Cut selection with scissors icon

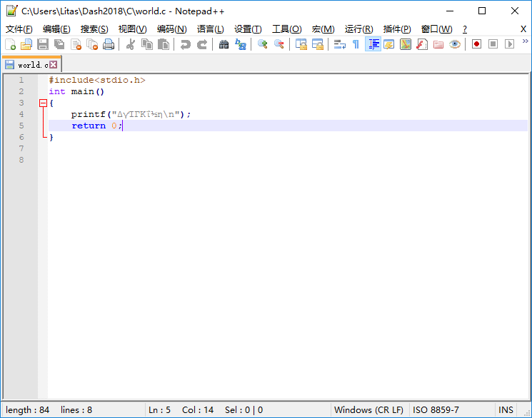click(130, 44)
